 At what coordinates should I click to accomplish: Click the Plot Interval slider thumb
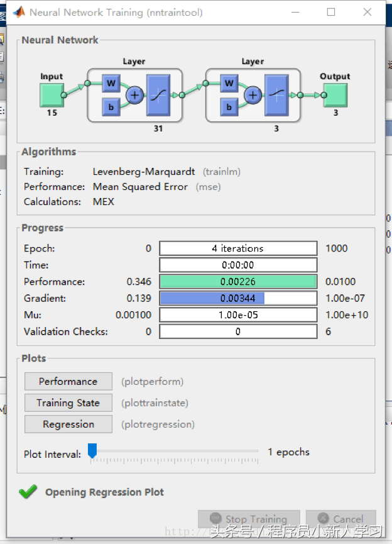pyautogui.click(x=92, y=451)
